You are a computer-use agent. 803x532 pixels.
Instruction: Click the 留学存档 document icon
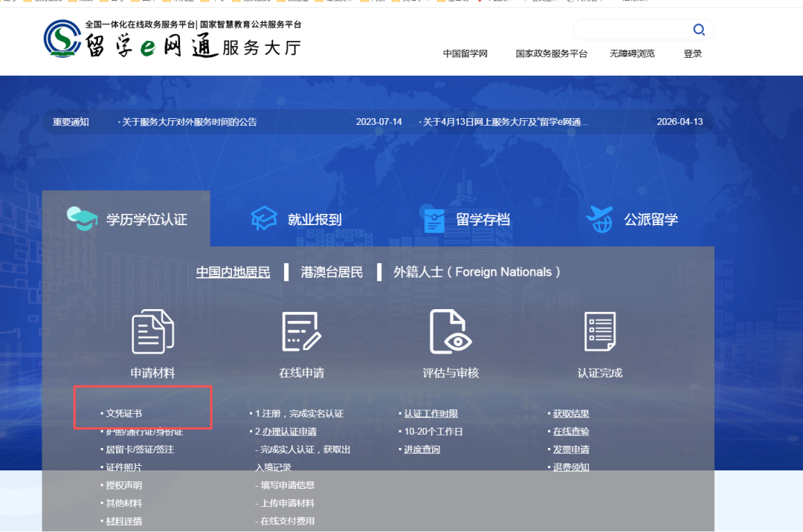(433, 220)
